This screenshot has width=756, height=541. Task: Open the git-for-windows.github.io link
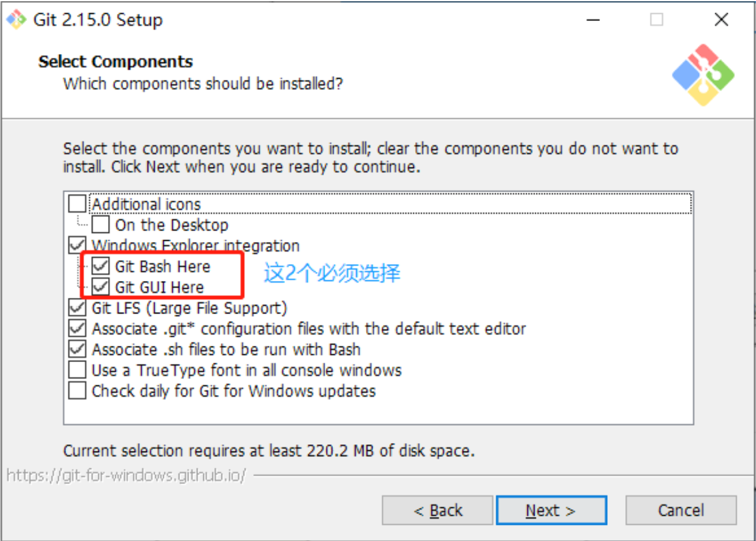point(126,476)
